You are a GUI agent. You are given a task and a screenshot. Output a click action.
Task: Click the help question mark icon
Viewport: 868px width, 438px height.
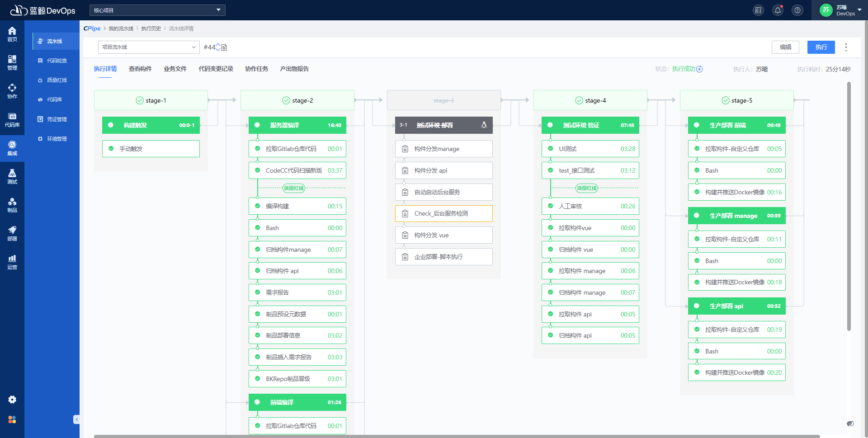tap(797, 10)
